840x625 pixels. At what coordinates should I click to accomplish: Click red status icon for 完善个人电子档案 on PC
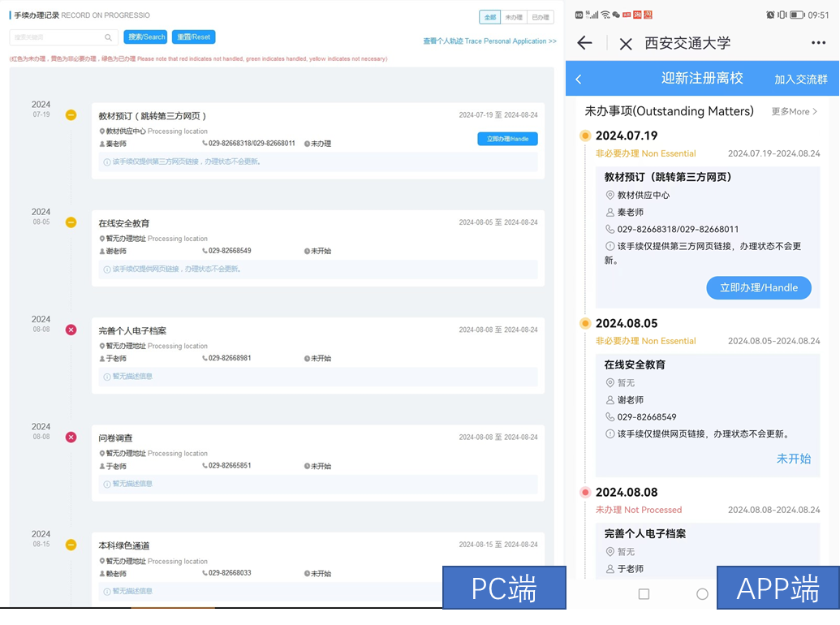[x=71, y=330]
